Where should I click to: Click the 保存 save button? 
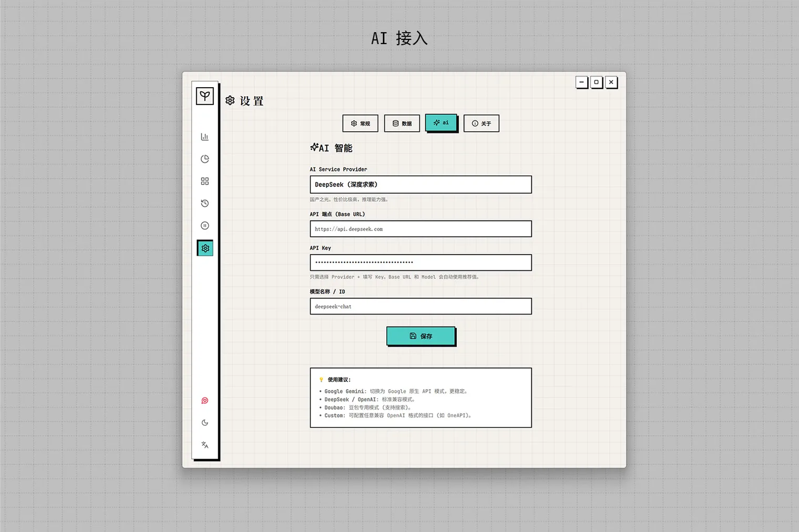point(421,336)
